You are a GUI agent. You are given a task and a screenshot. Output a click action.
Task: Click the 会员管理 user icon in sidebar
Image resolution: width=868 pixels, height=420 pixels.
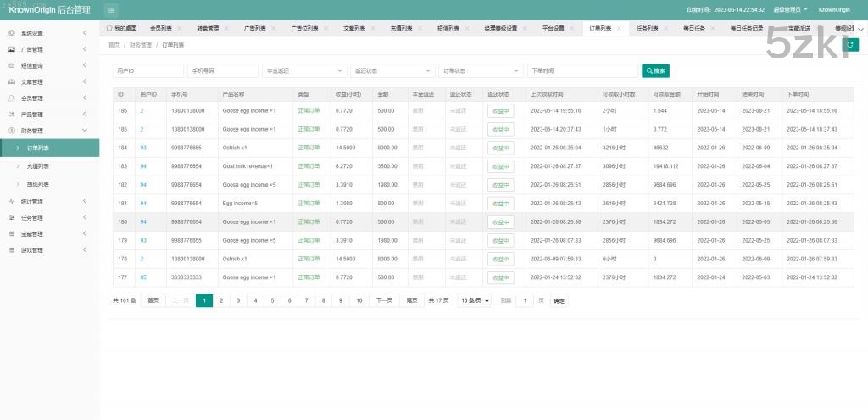[11, 98]
